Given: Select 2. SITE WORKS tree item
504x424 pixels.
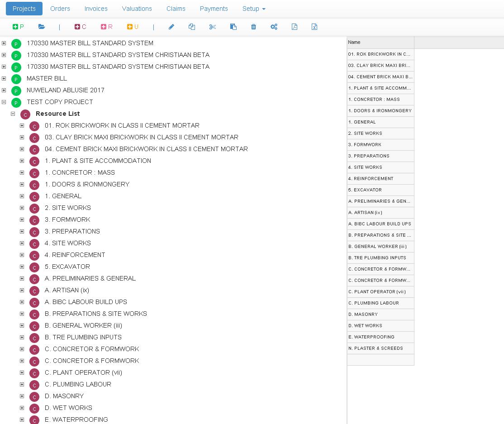Looking at the screenshot, I should [68, 208].
